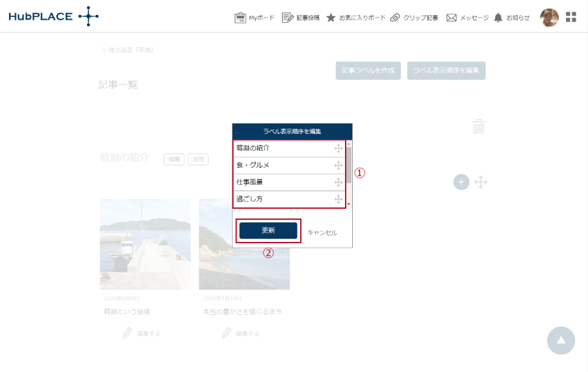Click pencil icon under 蒋淵という秘境
This screenshot has height=372, width=588.
(x=127, y=333)
